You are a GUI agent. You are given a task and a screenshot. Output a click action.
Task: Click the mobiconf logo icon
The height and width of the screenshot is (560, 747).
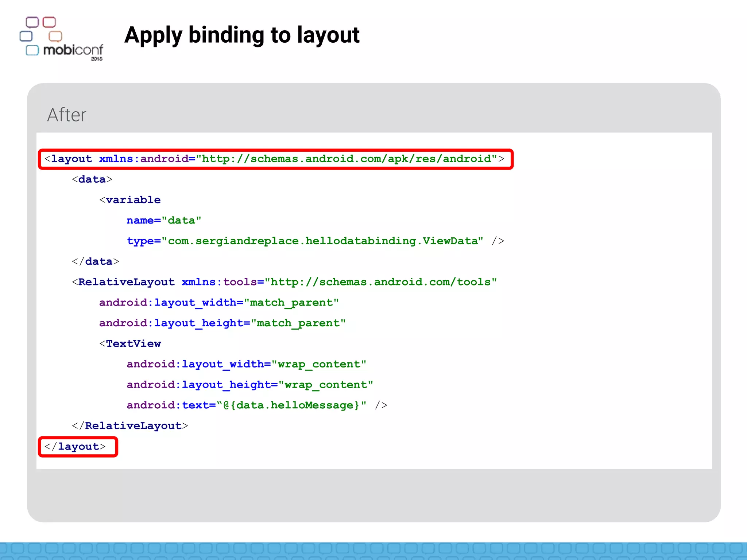tap(61, 39)
